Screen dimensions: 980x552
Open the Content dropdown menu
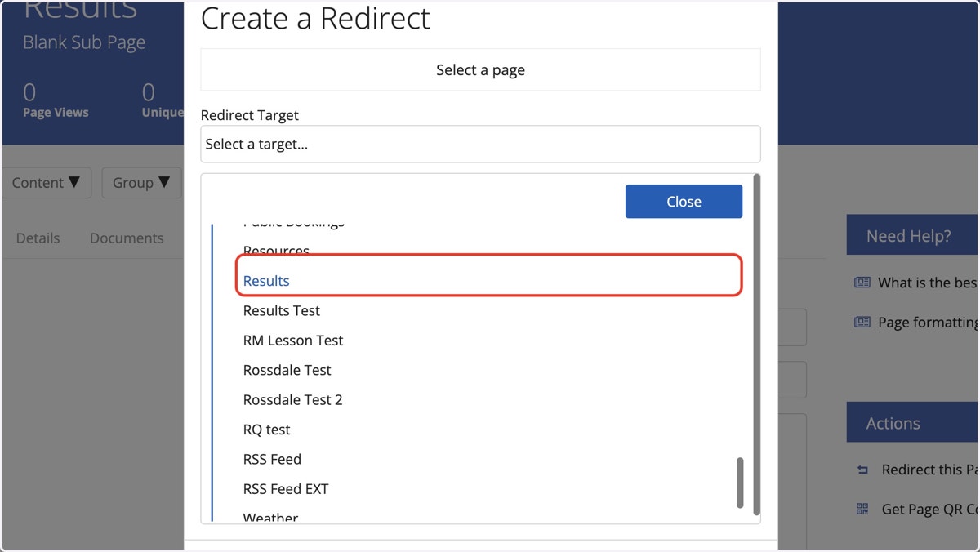tap(47, 183)
